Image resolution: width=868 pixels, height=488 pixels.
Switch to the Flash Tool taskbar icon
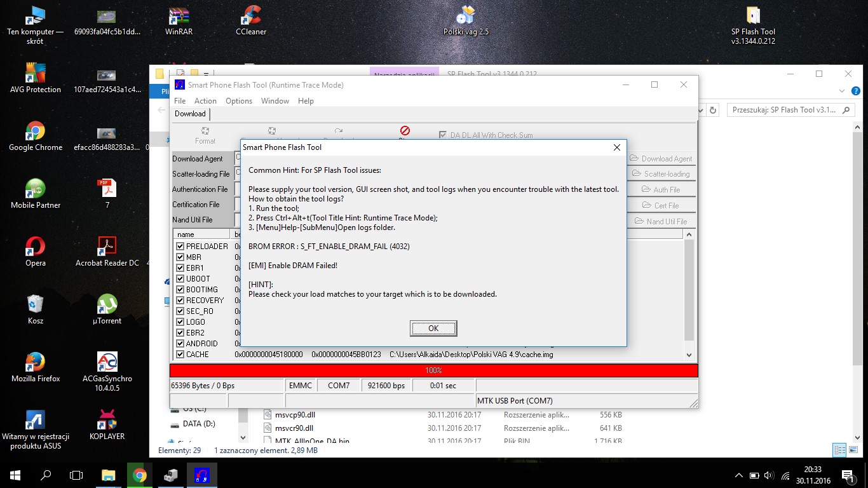pyautogui.click(x=202, y=475)
